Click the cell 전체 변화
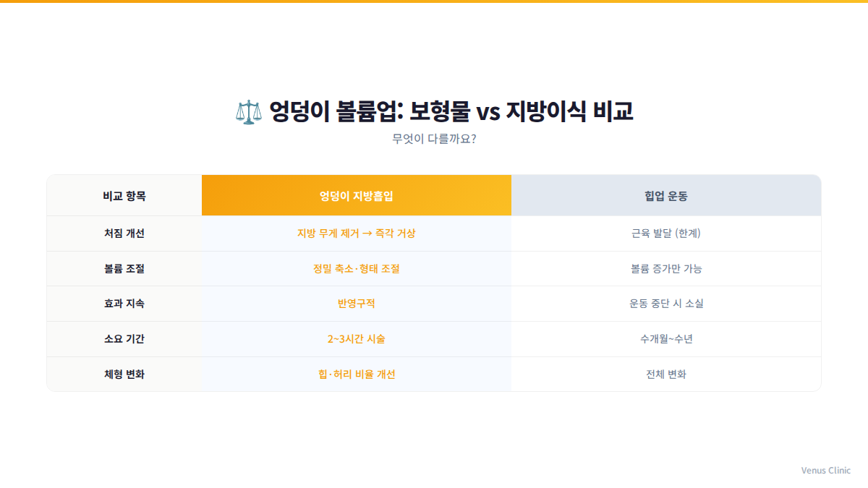The image size is (868, 488). coord(666,374)
